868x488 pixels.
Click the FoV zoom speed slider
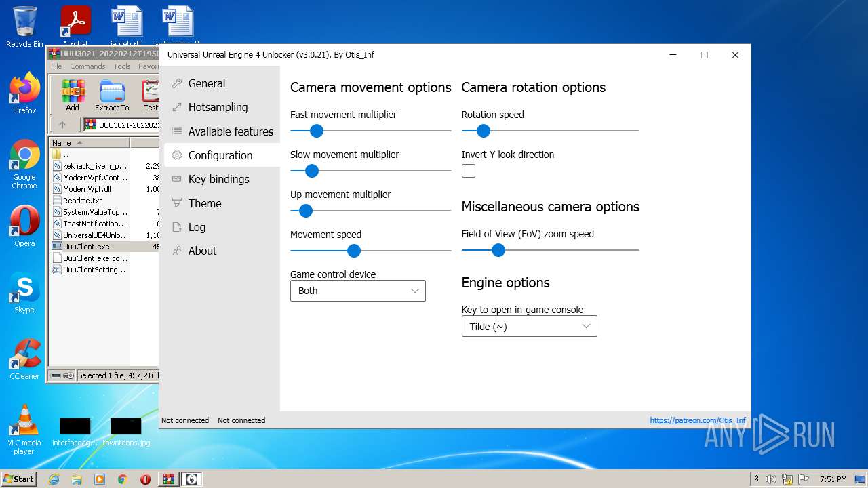point(551,250)
